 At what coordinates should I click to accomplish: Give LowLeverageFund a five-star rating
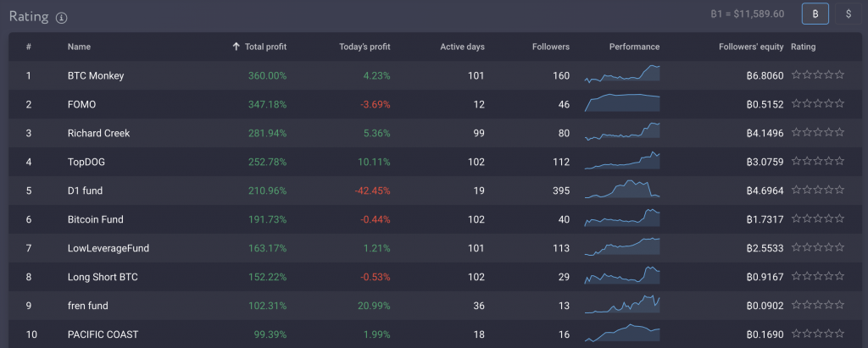[x=840, y=248]
